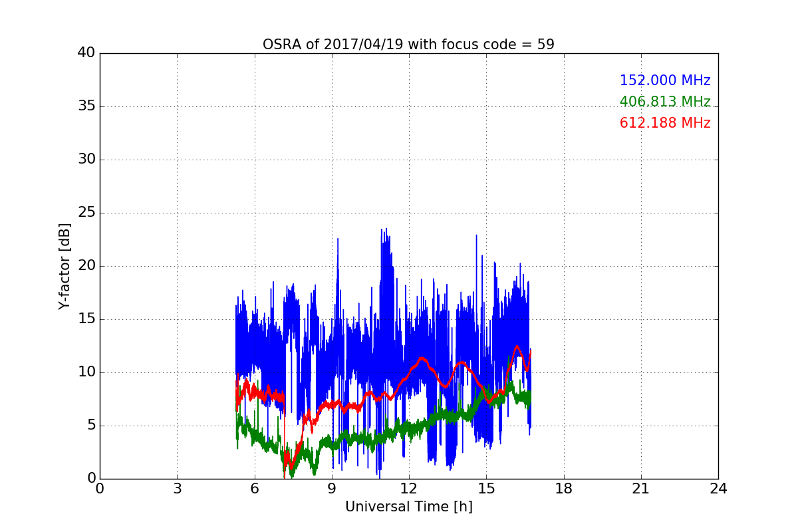
Task: Click y-axis tick label 20
Action: click(86, 266)
